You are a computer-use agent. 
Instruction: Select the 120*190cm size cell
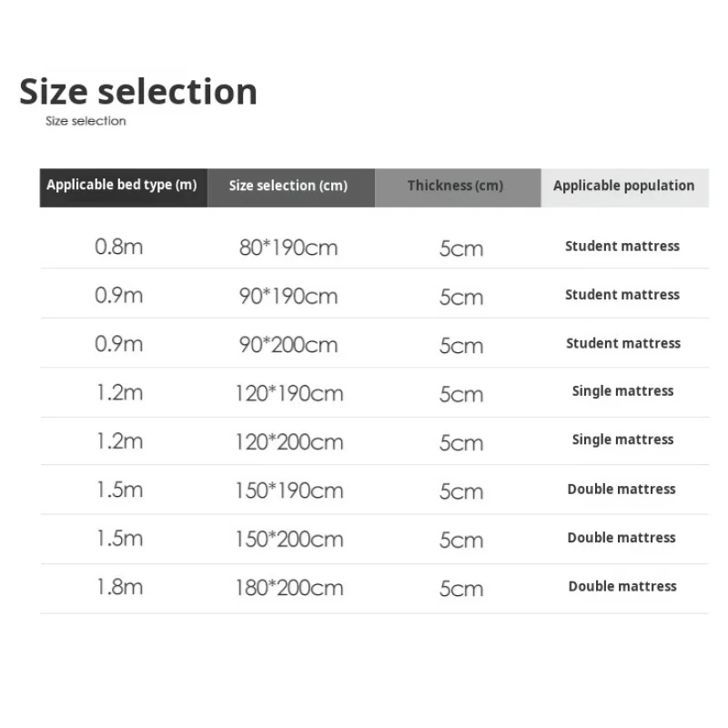coord(288,394)
